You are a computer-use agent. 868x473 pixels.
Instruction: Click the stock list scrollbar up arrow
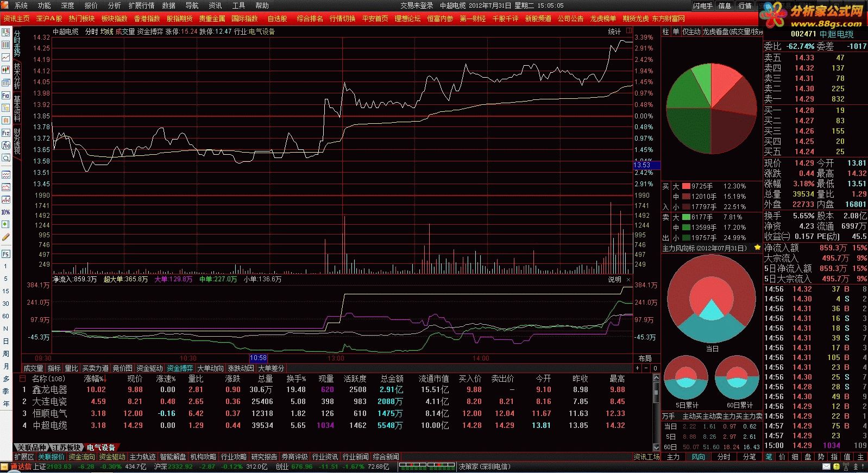[656, 378]
